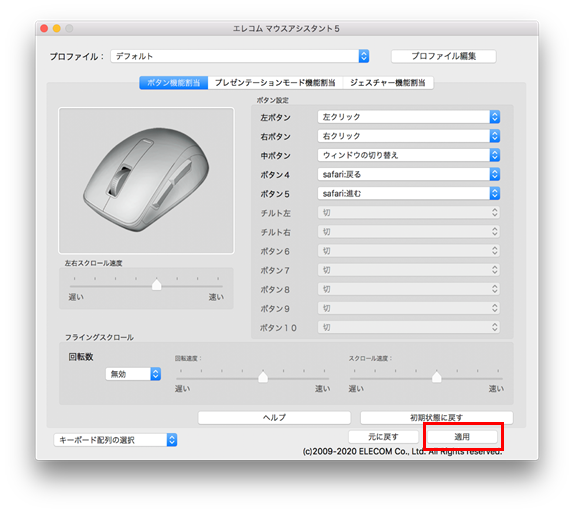Viewport: 574px width, 513px height.
Task: Click the フライングスクロール section label
Action: tap(99, 337)
